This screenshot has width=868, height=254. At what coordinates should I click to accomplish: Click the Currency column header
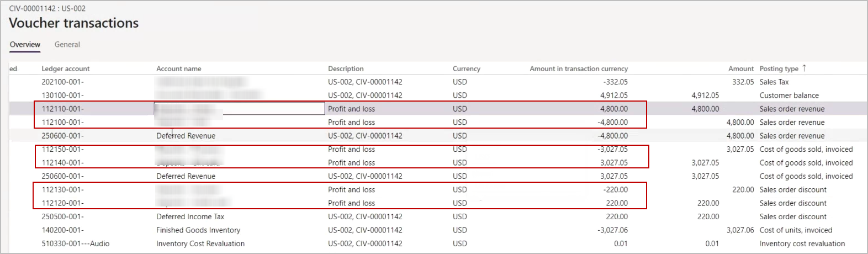(466, 68)
